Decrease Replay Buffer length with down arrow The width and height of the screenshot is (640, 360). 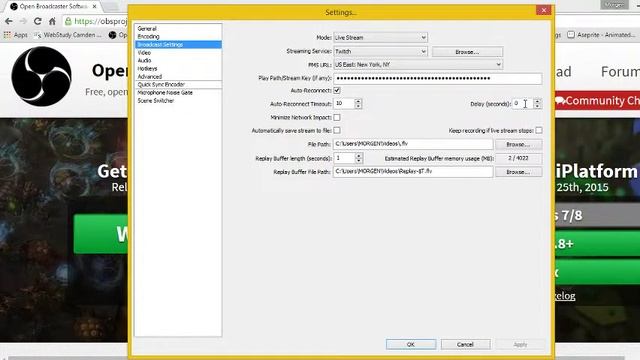click(359, 160)
